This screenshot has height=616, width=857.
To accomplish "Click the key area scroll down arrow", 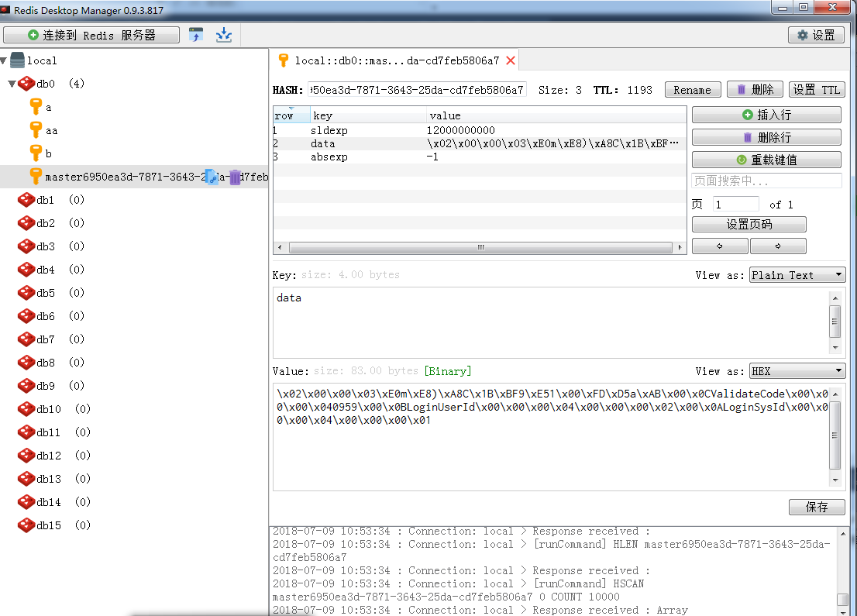I will (835, 348).
